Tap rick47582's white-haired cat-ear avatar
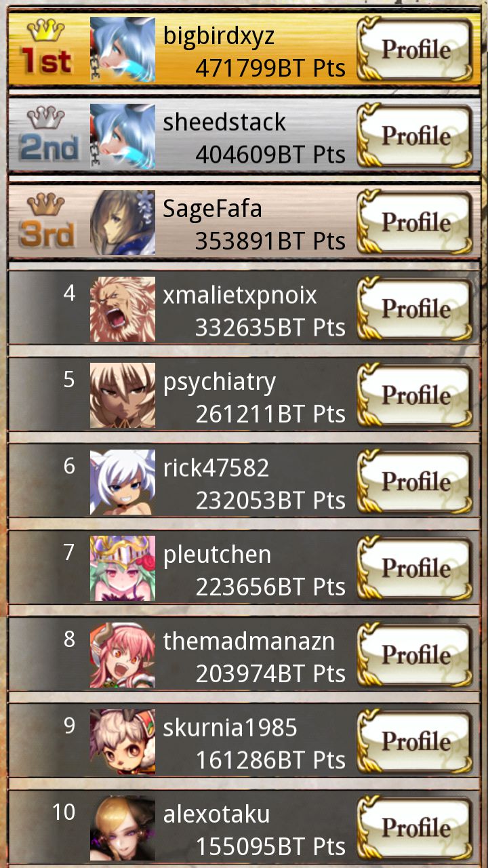488x868 pixels. coord(123,482)
